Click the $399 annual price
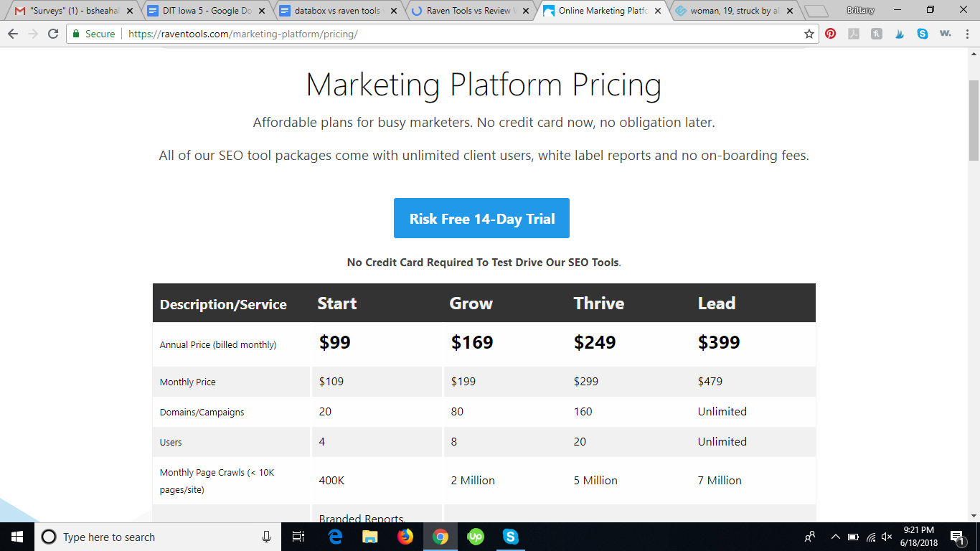This screenshot has width=980, height=551. click(719, 342)
